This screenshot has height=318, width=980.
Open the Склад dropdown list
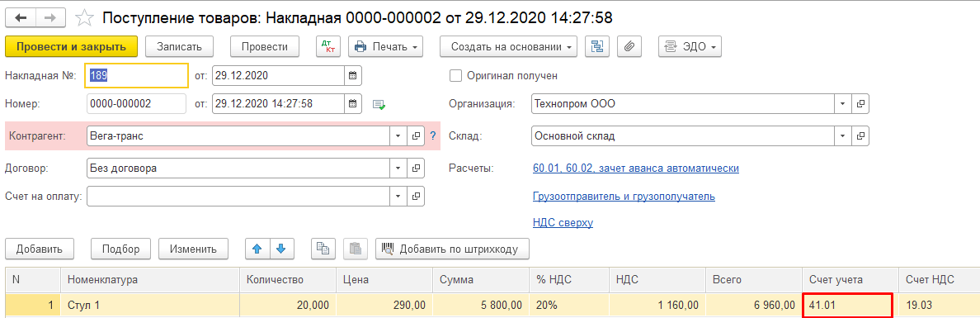[842, 135]
